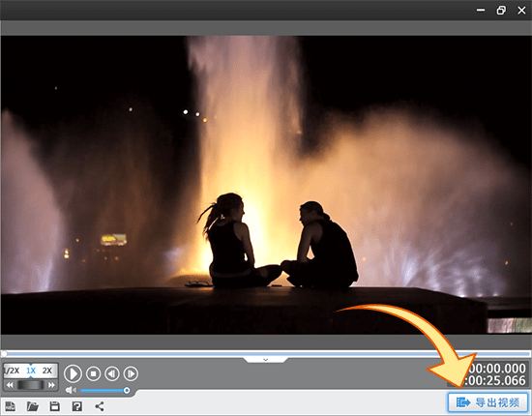532x416 pixels.
Task: Select 1/2X playback speed
Action: 13,371
